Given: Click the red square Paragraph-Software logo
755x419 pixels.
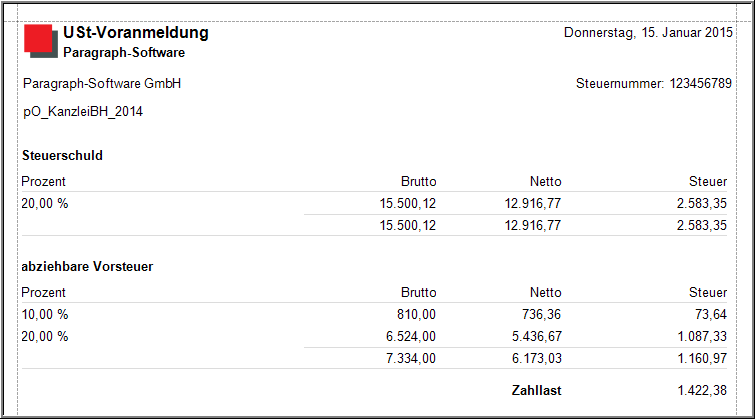Looking at the screenshot, I should 41,41.
